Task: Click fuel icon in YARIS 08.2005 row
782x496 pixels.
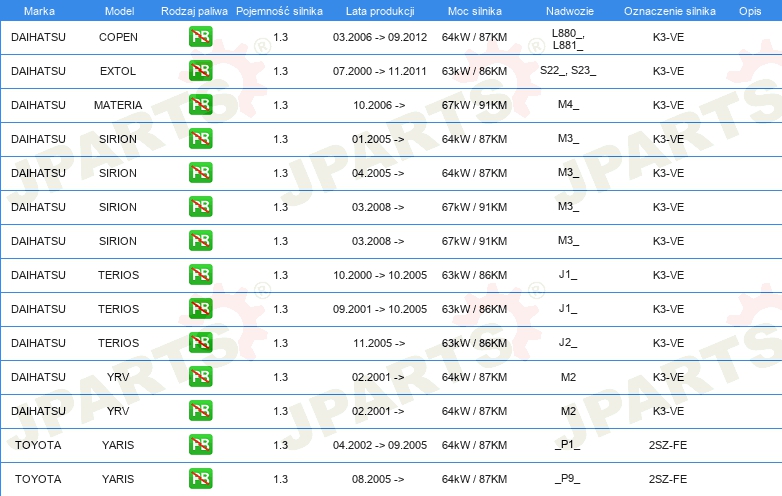Action: (x=200, y=479)
